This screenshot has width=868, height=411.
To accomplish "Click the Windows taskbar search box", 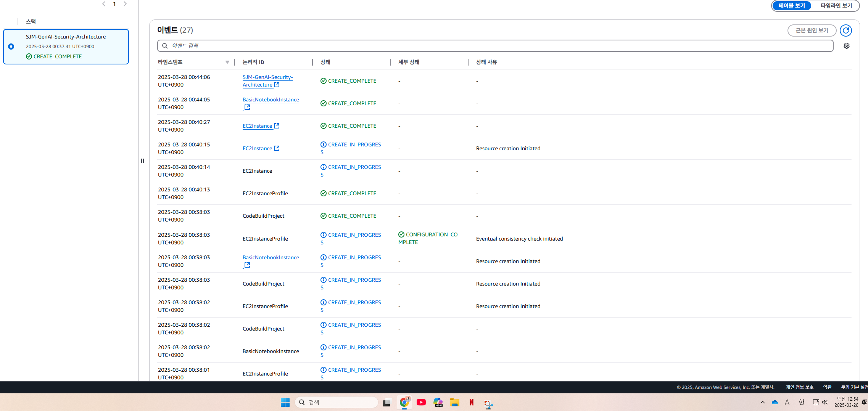I will 337,402.
